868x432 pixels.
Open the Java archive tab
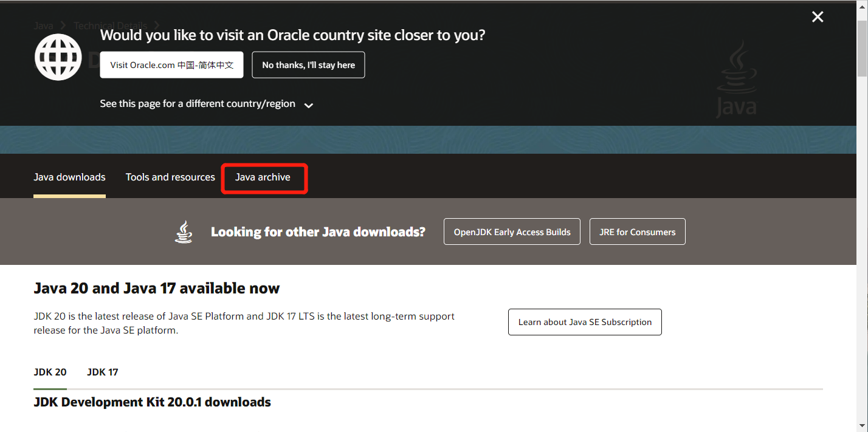(263, 177)
